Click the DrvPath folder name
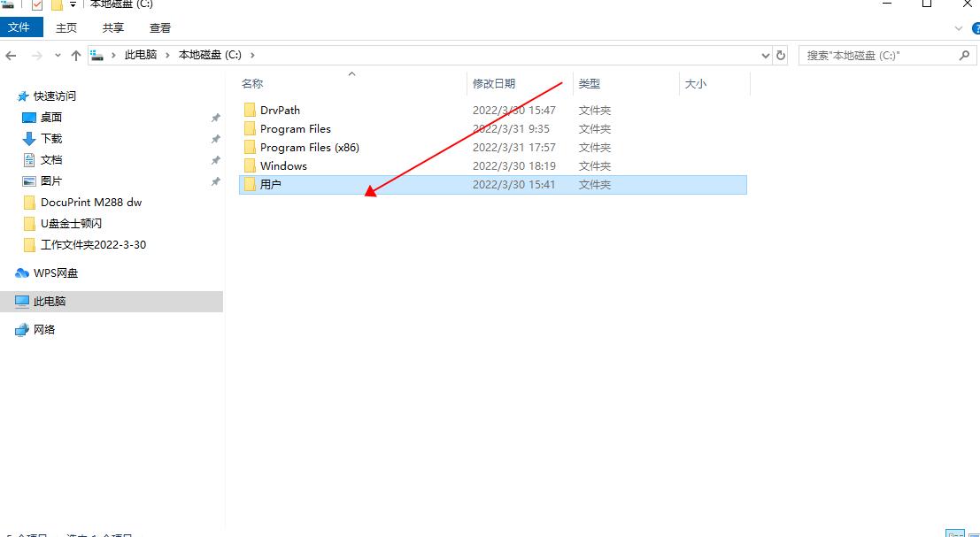The height and width of the screenshot is (537, 980). point(280,110)
